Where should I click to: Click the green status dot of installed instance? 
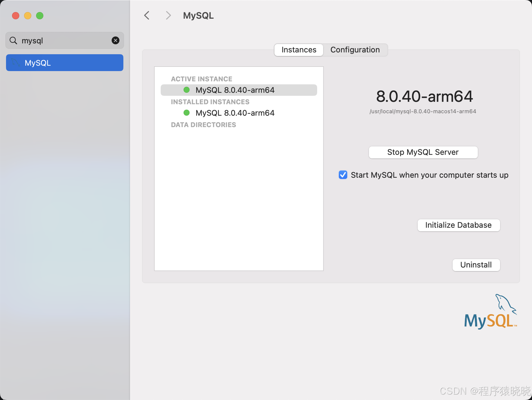[187, 113]
